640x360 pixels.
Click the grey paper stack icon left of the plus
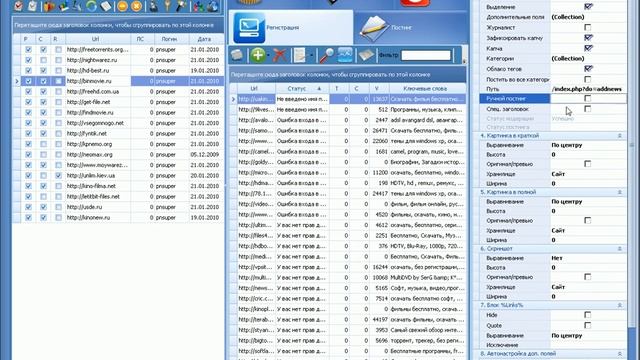[x=237, y=55]
